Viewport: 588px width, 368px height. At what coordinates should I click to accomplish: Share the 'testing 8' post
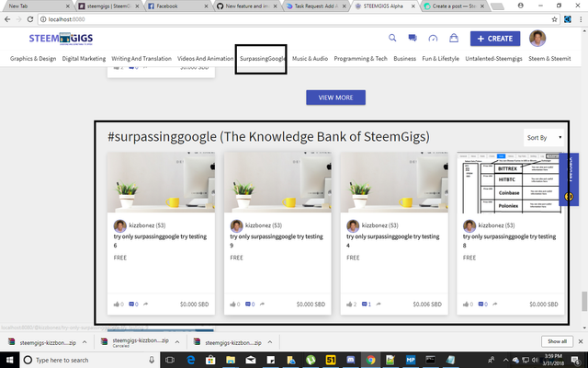coord(495,305)
